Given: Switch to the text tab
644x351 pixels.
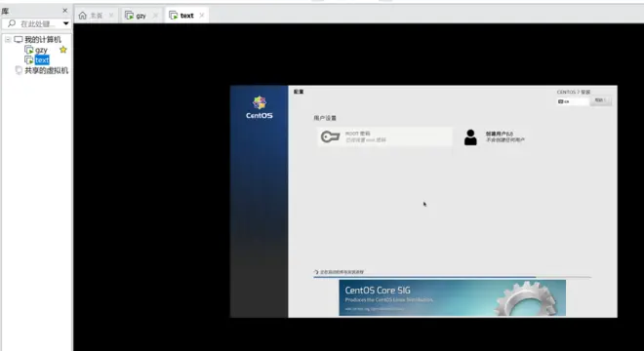Looking at the screenshot, I should coord(186,16).
